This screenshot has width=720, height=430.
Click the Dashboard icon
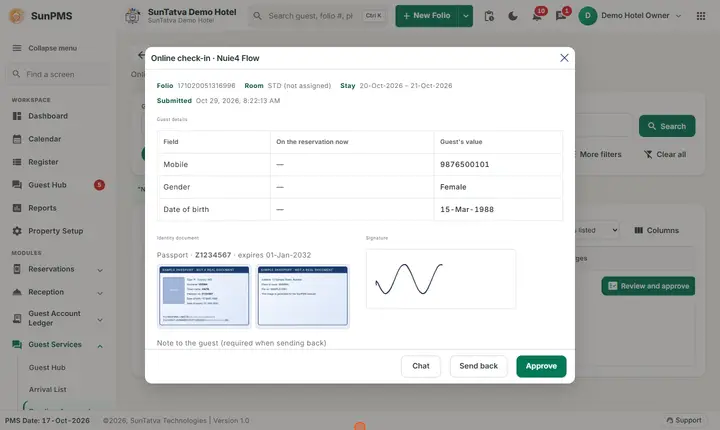[17, 116]
